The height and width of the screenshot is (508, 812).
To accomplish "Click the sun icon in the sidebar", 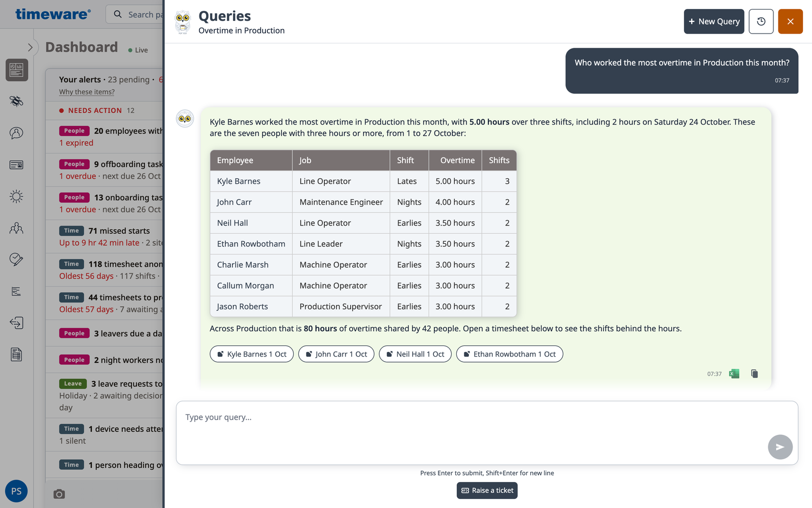I will coord(17,197).
